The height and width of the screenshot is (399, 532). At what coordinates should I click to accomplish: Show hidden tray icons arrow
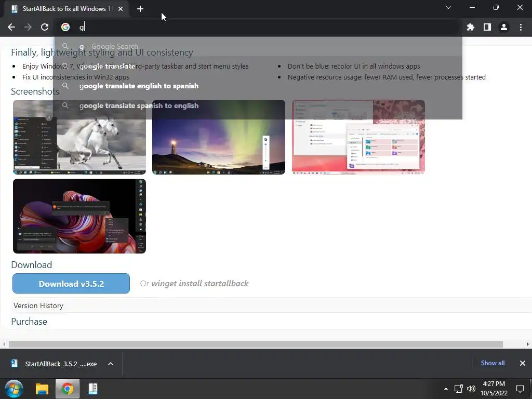pos(446,389)
